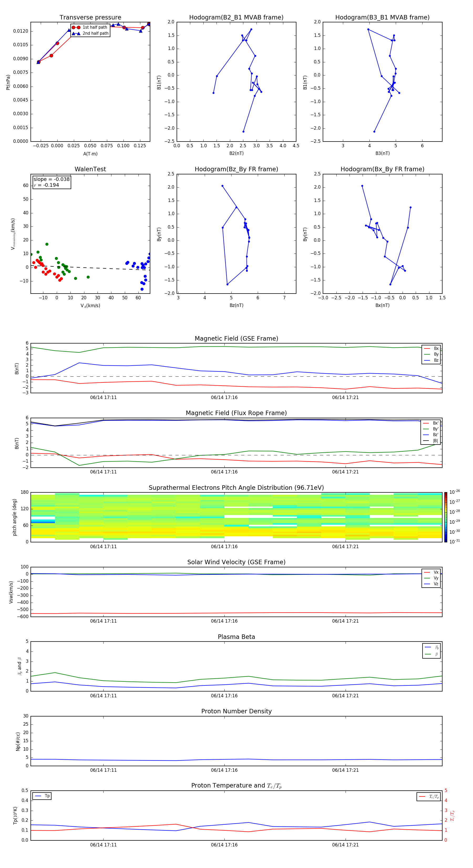The image size is (473, 868).
Task: Click the pitch angle colorbar
Action: 446,517
